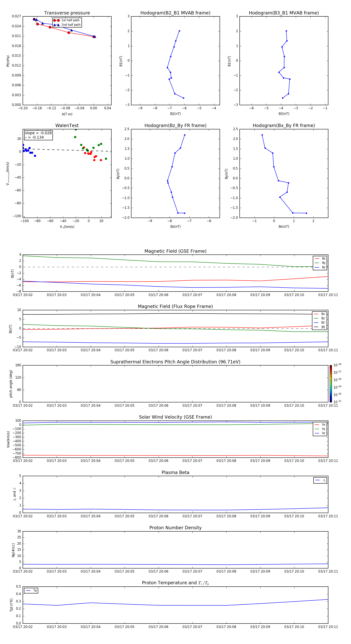Click the 'WalenTest' plot title

(67, 125)
